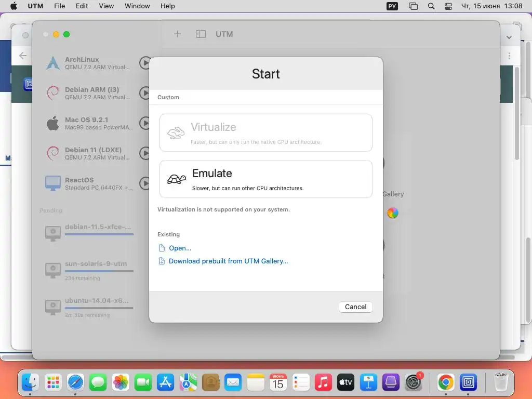Start Mac OS 9.2.1 play button
This screenshot has width=532, height=399.
tap(145, 123)
